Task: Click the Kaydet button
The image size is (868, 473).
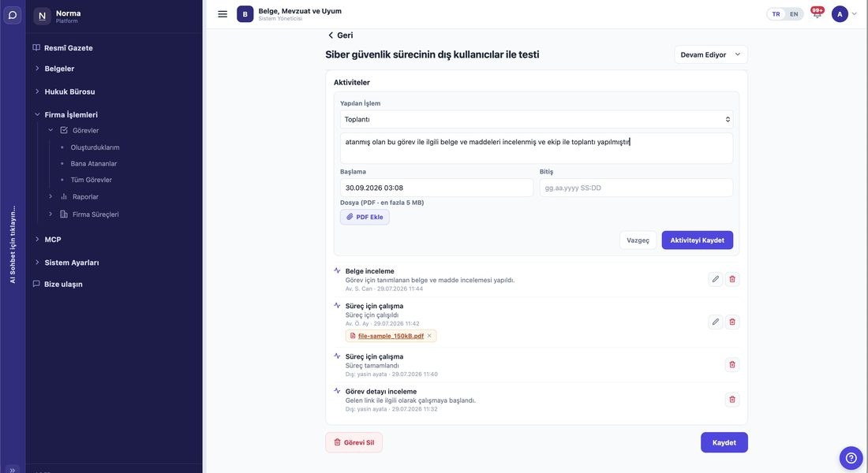Action: tap(724, 442)
